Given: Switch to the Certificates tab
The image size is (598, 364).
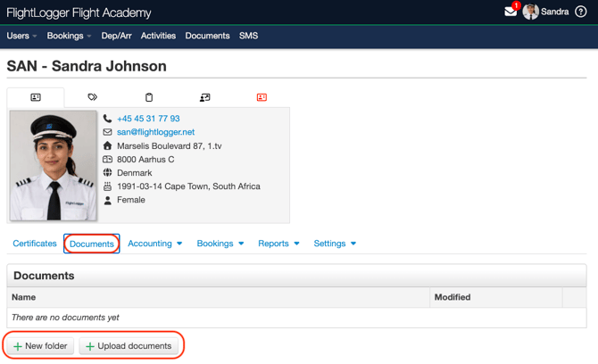Looking at the screenshot, I should coord(35,244).
